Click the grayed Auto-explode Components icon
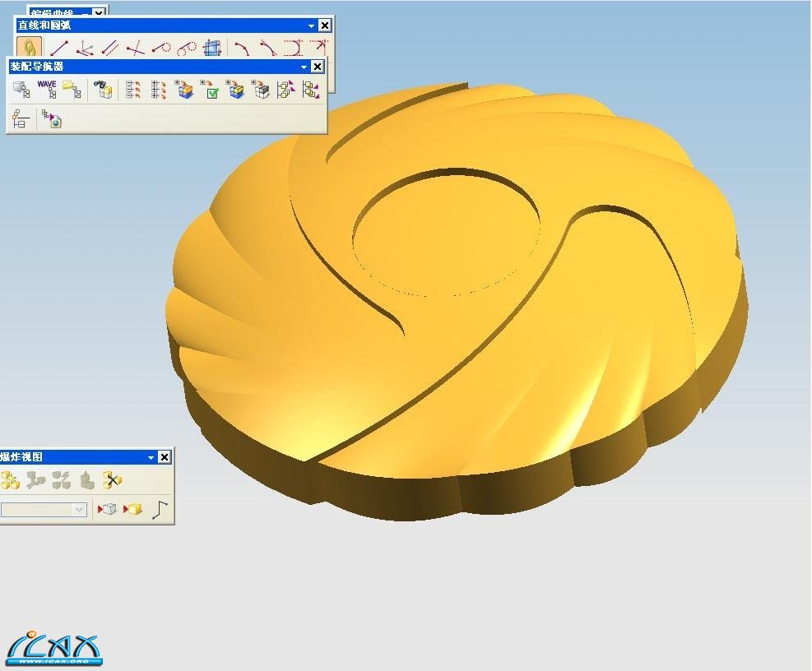 coord(61,480)
